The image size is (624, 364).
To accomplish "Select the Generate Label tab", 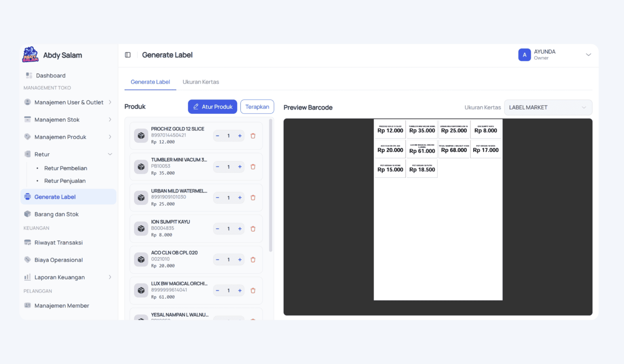I will coord(150,82).
